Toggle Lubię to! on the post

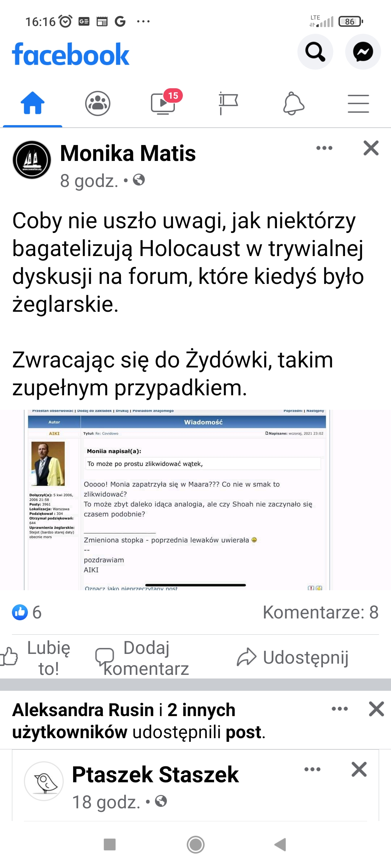click(x=36, y=658)
